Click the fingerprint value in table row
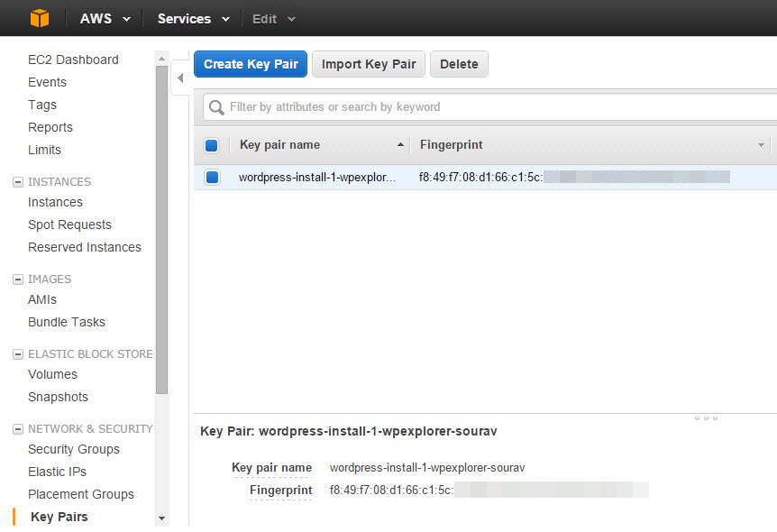 pos(574,177)
